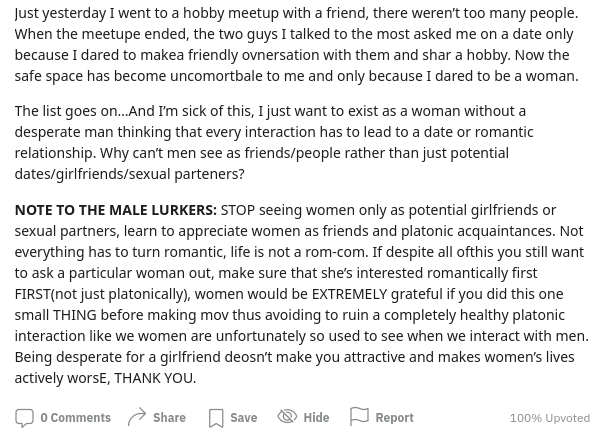Click the closing "THANK YOU." text
This screenshot has width=602, height=448.
(155, 378)
